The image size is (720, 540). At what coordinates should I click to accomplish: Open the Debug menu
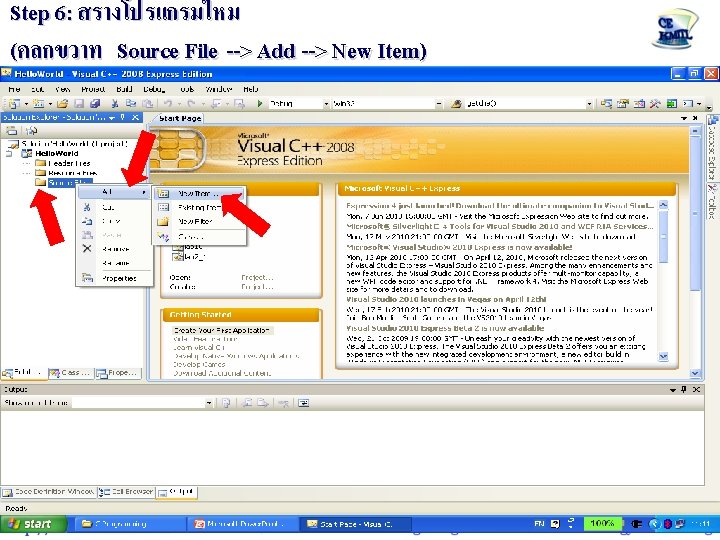154,89
